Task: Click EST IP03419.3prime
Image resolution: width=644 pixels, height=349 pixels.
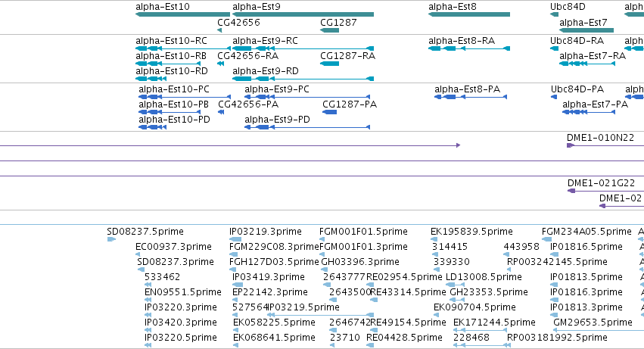Action: point(269,278)
